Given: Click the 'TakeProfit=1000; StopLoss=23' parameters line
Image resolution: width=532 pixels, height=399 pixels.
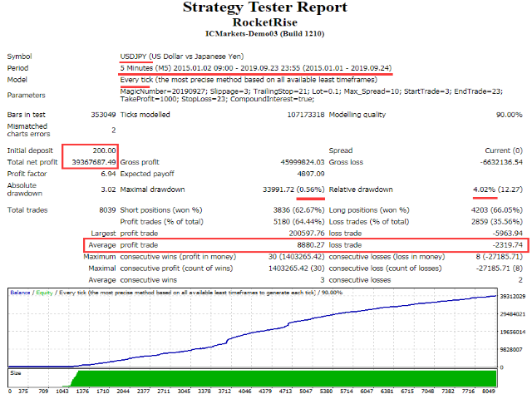Looking at the screenshot, I should 217,99.
